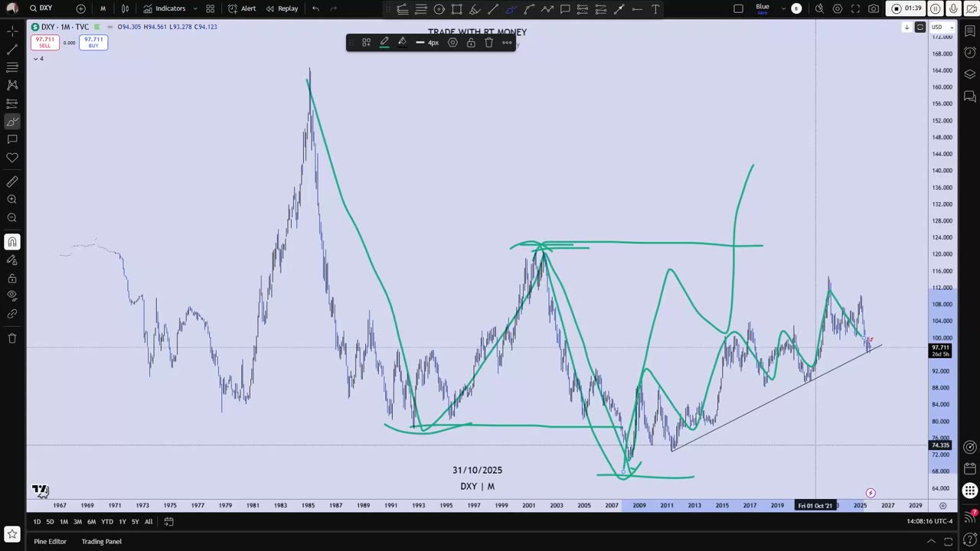Open the Indicators dialog
This screenshot has height=551, width=980.
click(x=164, y=8)
